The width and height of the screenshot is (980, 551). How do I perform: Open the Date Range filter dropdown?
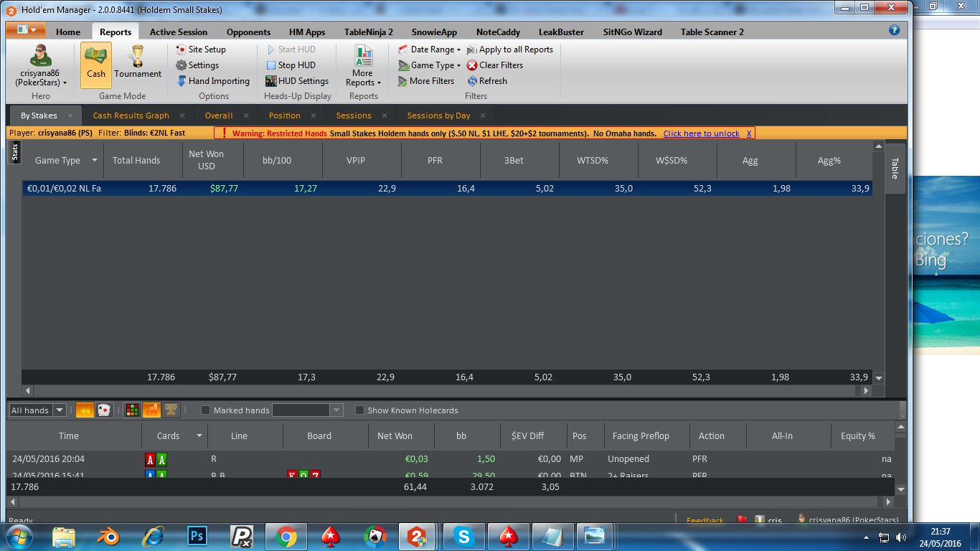[429, 50]
